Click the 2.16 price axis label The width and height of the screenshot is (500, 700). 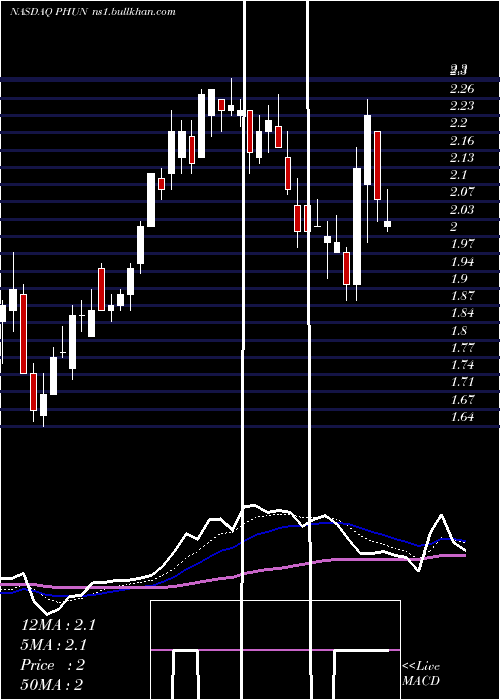tap(462, 141)
